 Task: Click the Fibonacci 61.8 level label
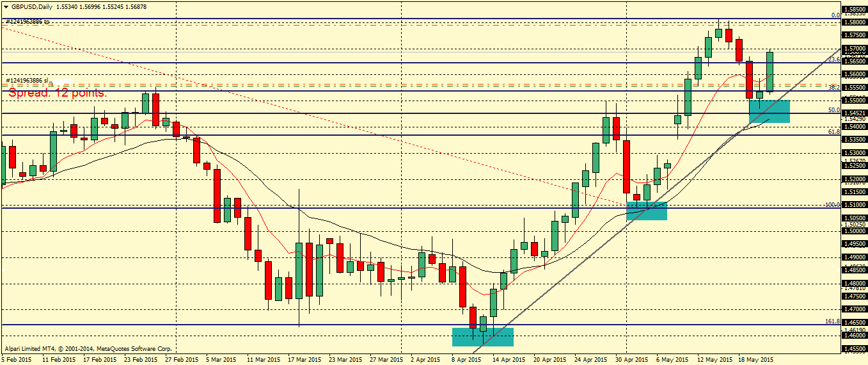833,131
